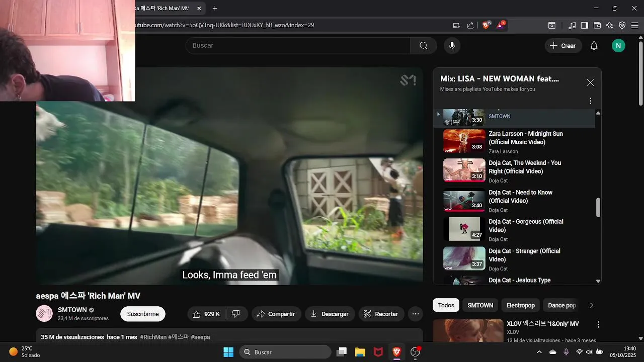644x362 pixels.
Task: Dislike the Rich Man video
Action: point(236,314)
